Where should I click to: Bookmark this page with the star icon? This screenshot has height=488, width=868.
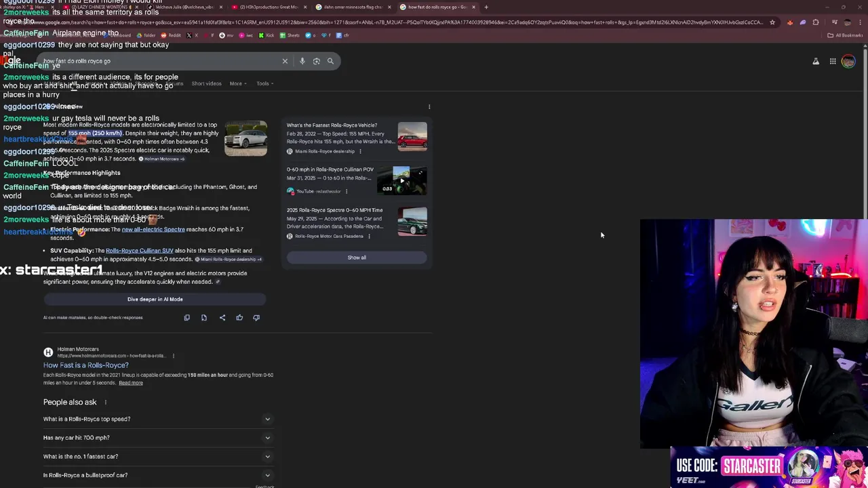(772, 22)
